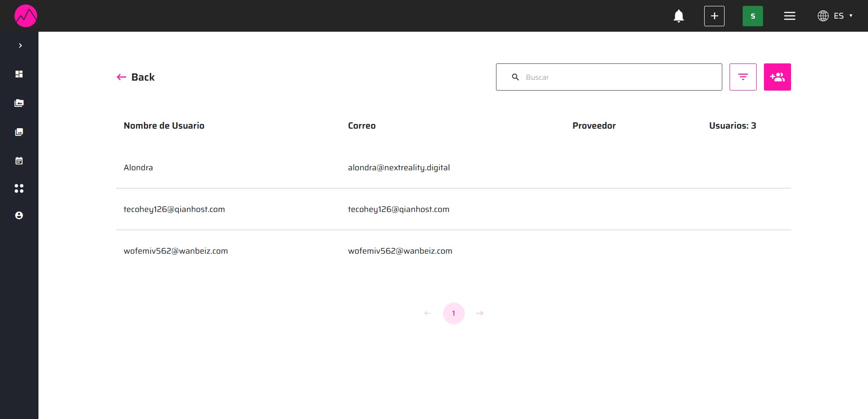The width and height of the screenshot is (868, 419).
Task: Select username tecohey126@qianhost.com
Action: (x=174, y=209)
